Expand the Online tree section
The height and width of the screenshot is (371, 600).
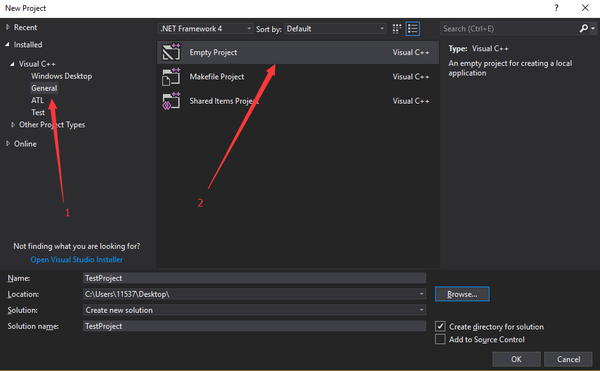[8, 143]
